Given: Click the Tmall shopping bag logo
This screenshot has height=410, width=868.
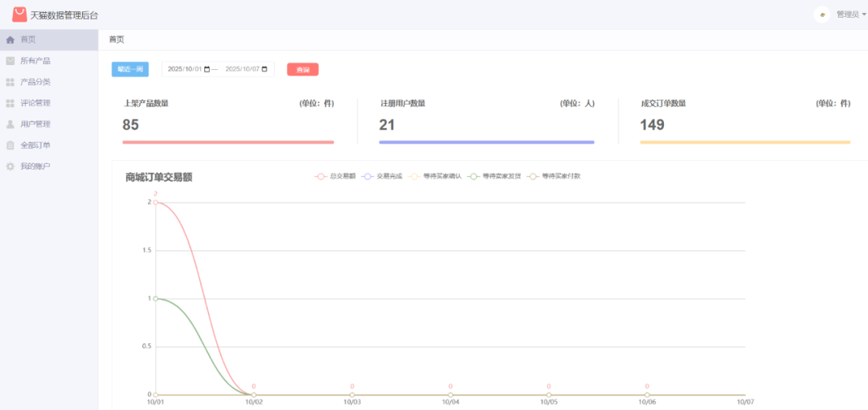Looking at the screenshot, I should tap(19, 14).
